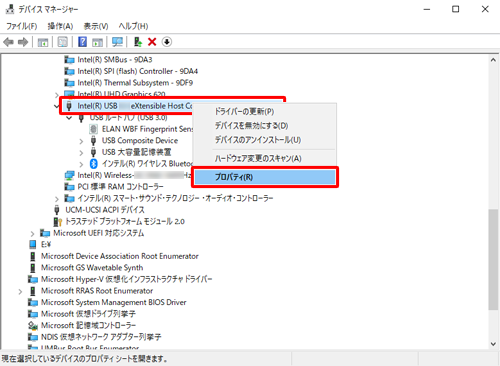The image size is (500, 366).
Task: Click the Update driver toolbar icon
Action: (138, 42)
